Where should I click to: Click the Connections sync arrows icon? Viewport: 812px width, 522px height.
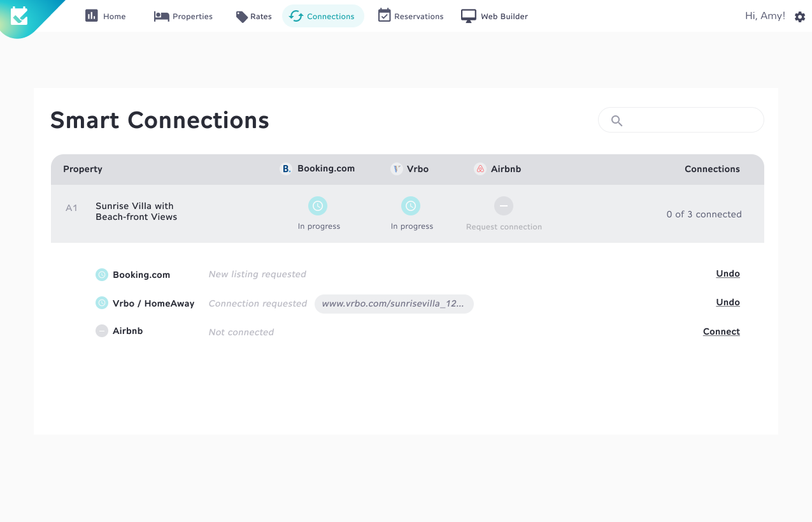tap(296, 16)
